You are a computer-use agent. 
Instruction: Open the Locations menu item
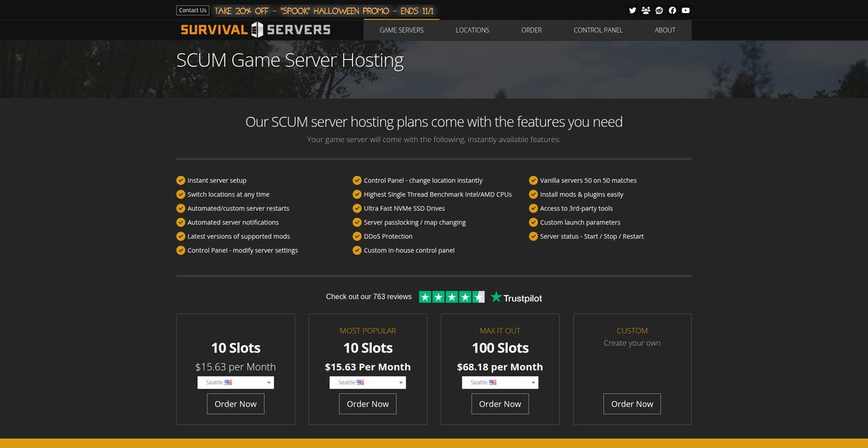472,30
